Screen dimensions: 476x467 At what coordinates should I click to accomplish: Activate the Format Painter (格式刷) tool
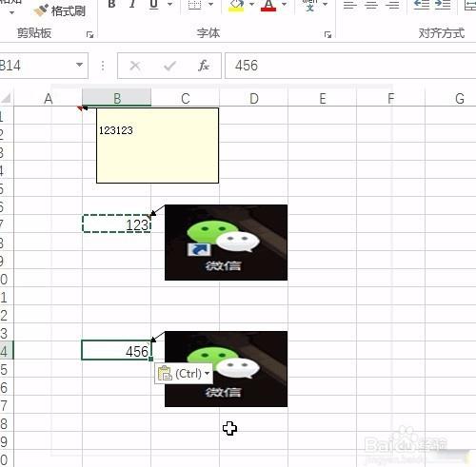(60, 10)
